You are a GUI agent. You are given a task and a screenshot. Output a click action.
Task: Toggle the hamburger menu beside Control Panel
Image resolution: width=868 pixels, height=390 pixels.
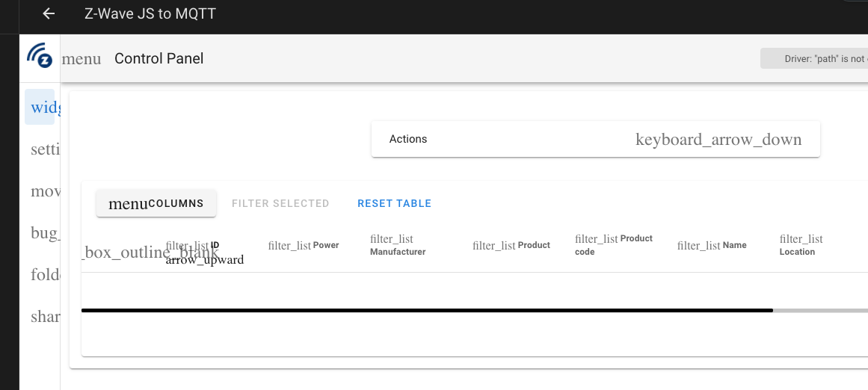tap(81, 58)
